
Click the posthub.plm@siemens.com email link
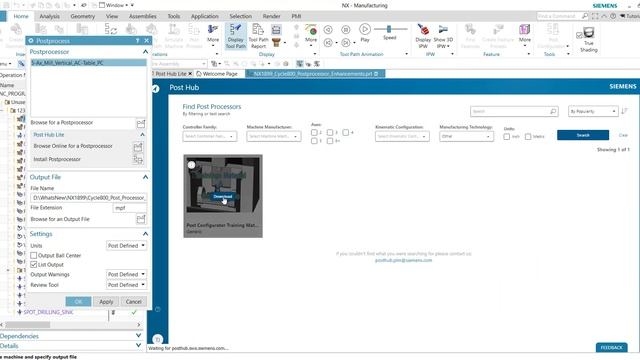(403, 260)
